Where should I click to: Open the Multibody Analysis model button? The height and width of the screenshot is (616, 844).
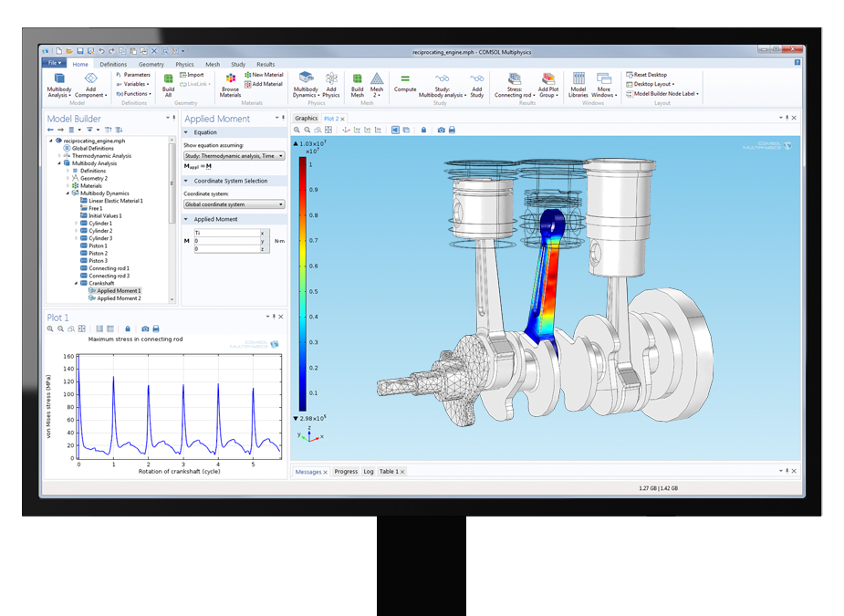click(59, 85)
